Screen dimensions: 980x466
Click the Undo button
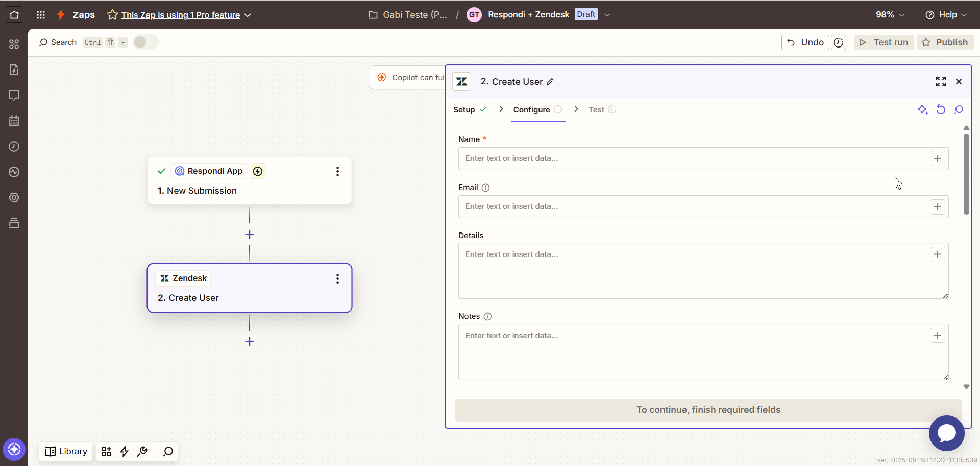(805, 42)
